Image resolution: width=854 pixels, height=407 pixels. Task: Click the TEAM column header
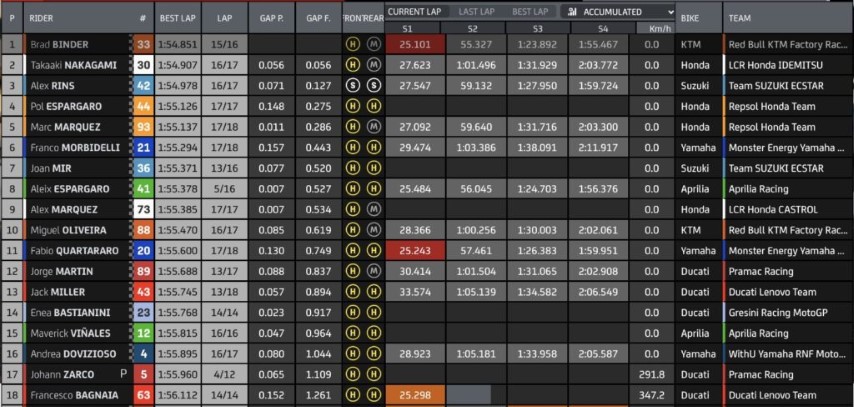pos(740,18)
